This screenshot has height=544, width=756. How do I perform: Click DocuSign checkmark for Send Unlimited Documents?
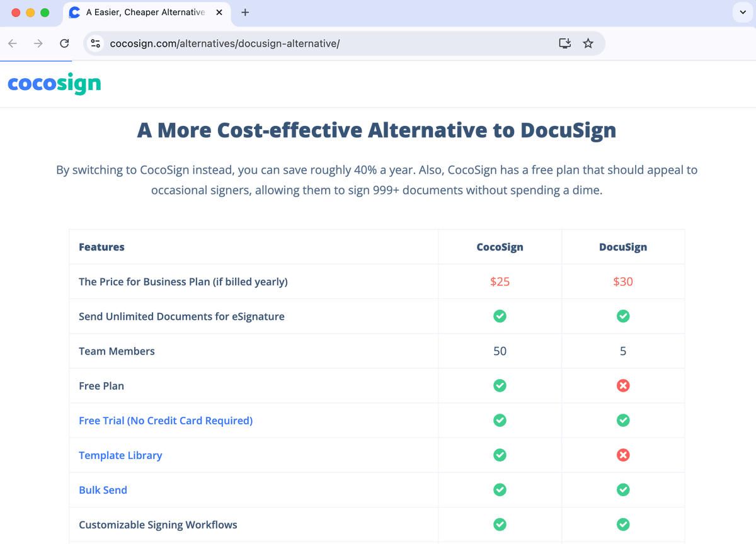click(623, 316)
